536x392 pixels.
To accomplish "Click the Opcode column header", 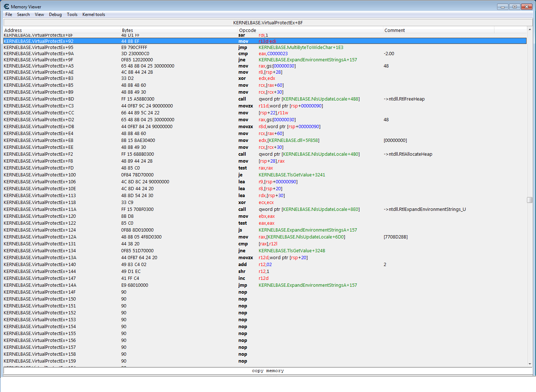I will [x=310, y=30].
